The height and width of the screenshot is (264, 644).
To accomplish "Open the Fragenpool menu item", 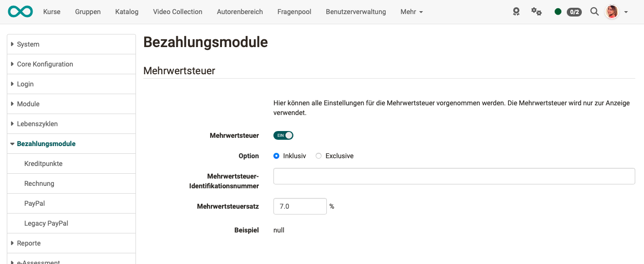I will click(x=294, y=12).
